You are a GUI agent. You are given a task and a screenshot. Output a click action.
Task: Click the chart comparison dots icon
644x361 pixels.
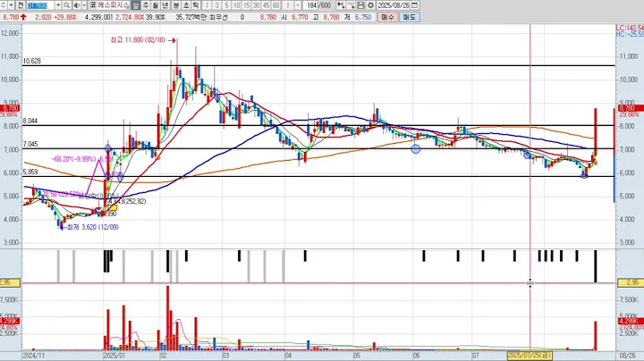click(341, 5)
